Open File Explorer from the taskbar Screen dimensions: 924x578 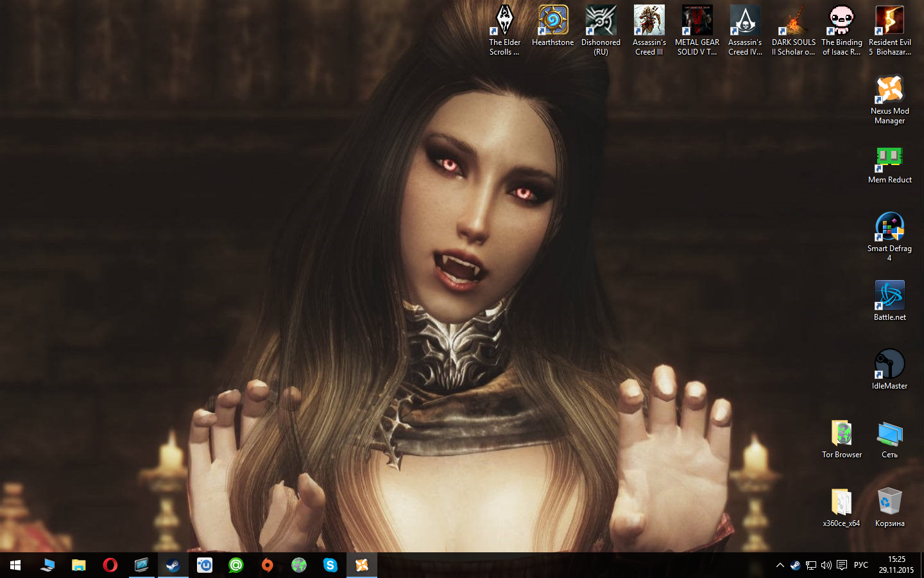pyautogui.click(x=78, y=565)
